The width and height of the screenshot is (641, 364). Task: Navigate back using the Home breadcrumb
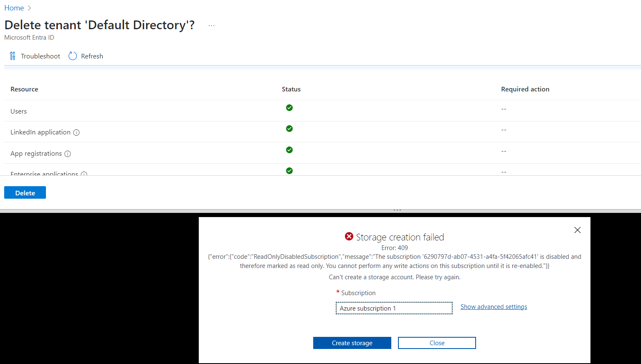(x=14, y=8)
